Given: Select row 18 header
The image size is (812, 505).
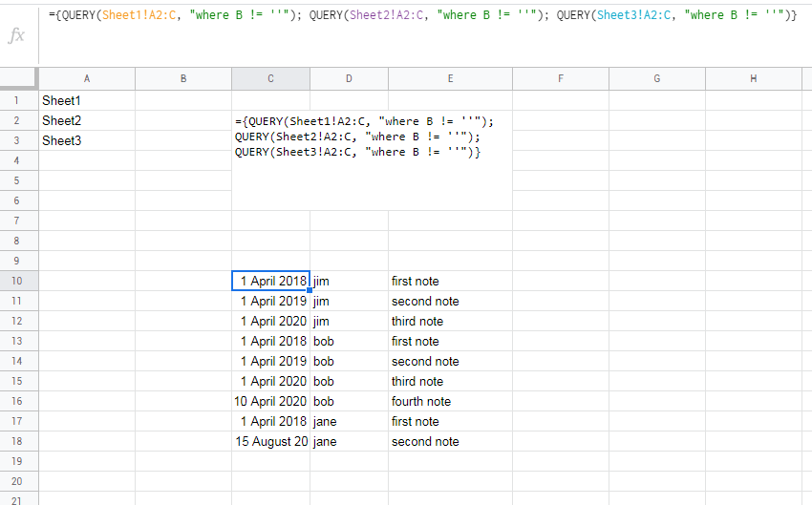Looking at the screenshot, I should click(x=16, y=441).
